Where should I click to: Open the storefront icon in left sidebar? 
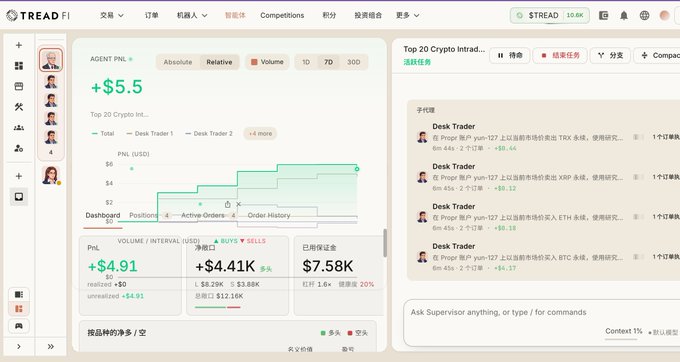[19, 86]
